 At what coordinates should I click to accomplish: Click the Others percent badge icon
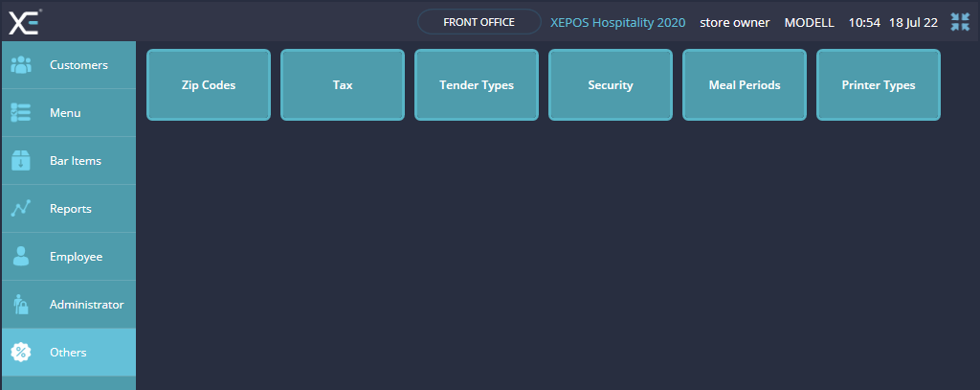[21, 353]
